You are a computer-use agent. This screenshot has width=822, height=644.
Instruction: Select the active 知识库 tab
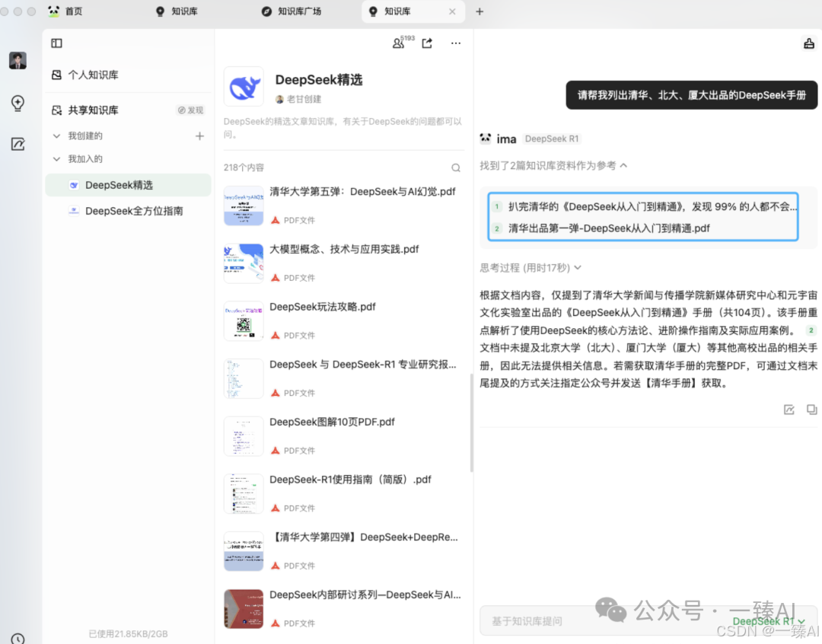[x=413, y=11]
